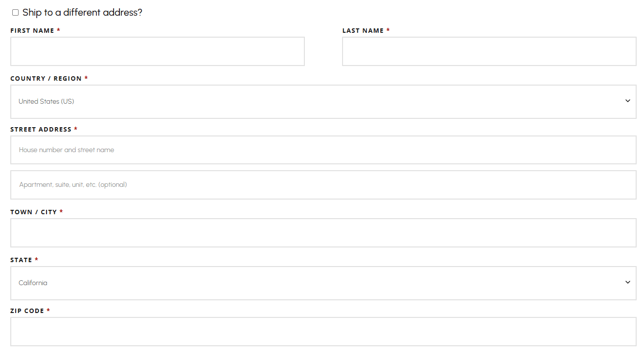Select the United States (US) option text

46,101
